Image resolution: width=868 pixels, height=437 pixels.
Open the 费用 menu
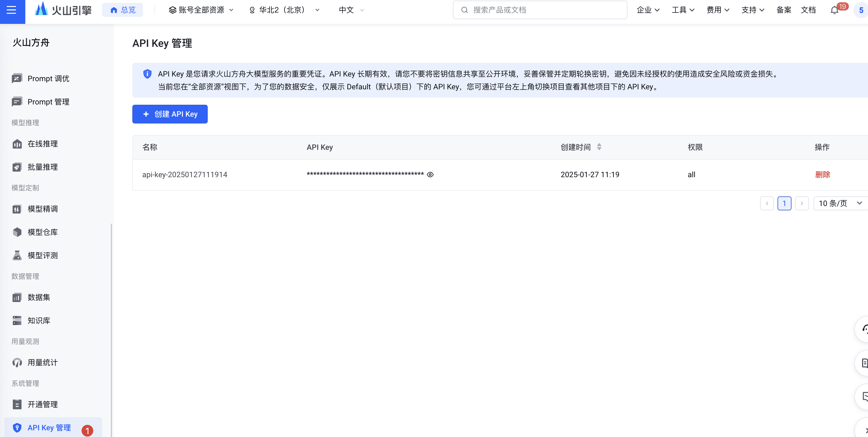point(718,10)
